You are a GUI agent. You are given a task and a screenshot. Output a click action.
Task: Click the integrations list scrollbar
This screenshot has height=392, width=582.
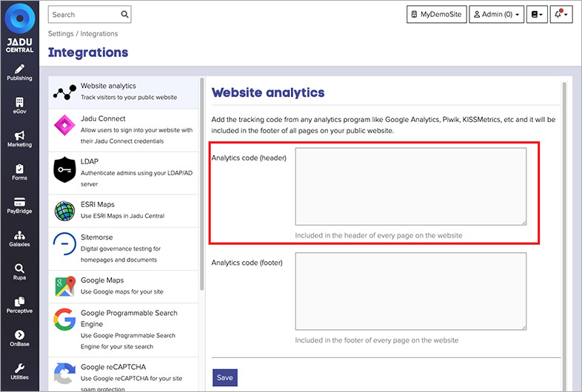(202, 184)
